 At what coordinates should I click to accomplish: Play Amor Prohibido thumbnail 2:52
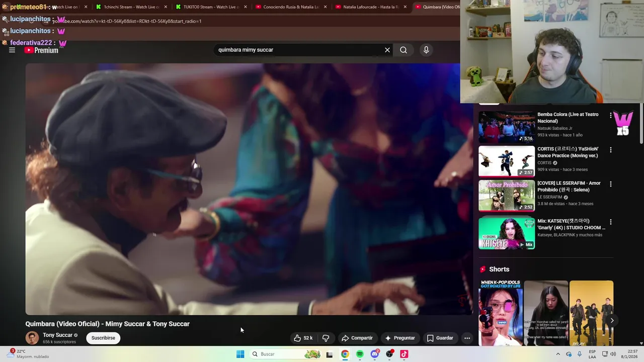pos(507,196)
